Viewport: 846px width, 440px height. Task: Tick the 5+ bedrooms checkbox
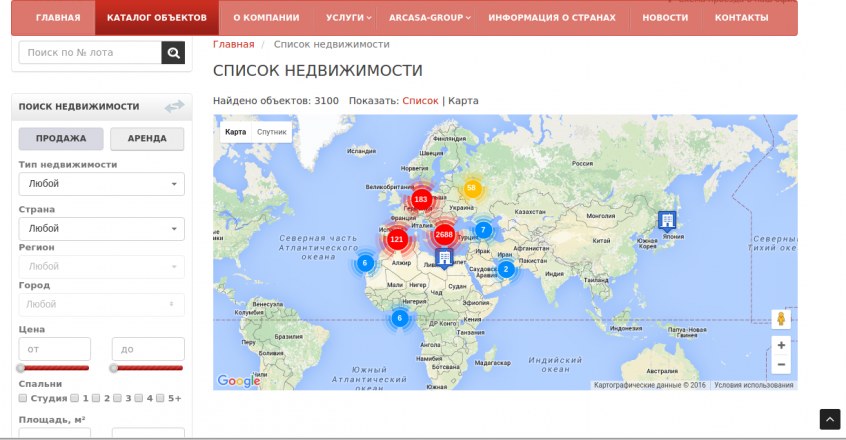pos(160,398)
